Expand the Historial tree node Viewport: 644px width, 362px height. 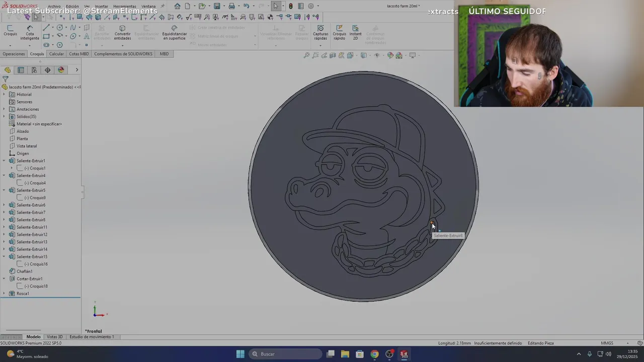4,95
